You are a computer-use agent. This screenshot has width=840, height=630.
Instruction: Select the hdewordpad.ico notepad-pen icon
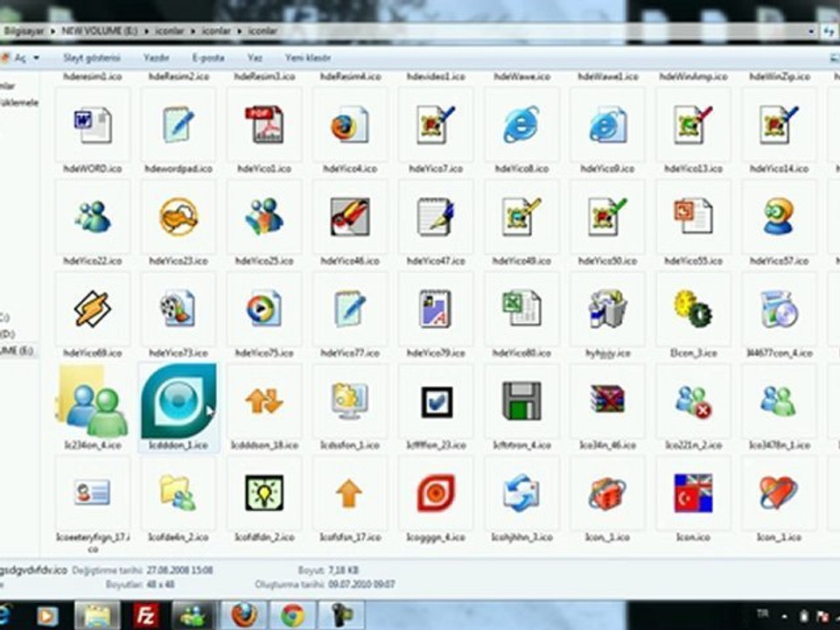tap(178, 125)
